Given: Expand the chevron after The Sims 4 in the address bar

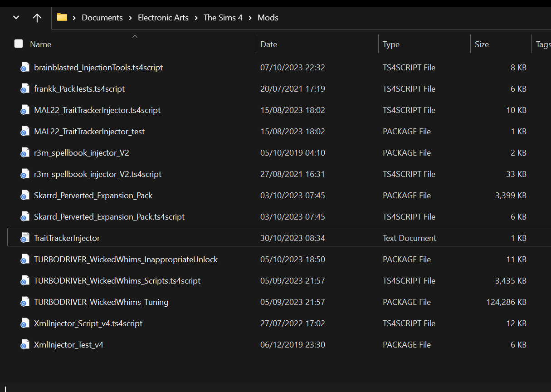Looking at the screenshot, I should point(250,18).
